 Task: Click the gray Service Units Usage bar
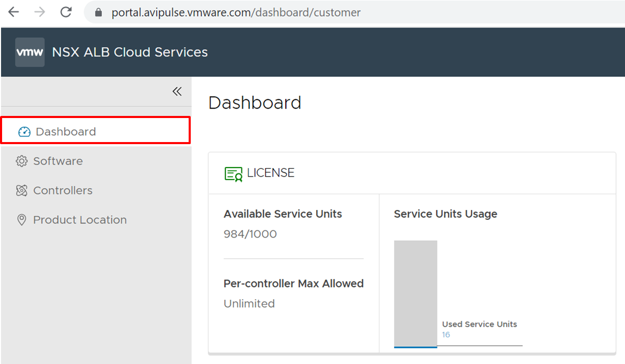pos(415,292)
